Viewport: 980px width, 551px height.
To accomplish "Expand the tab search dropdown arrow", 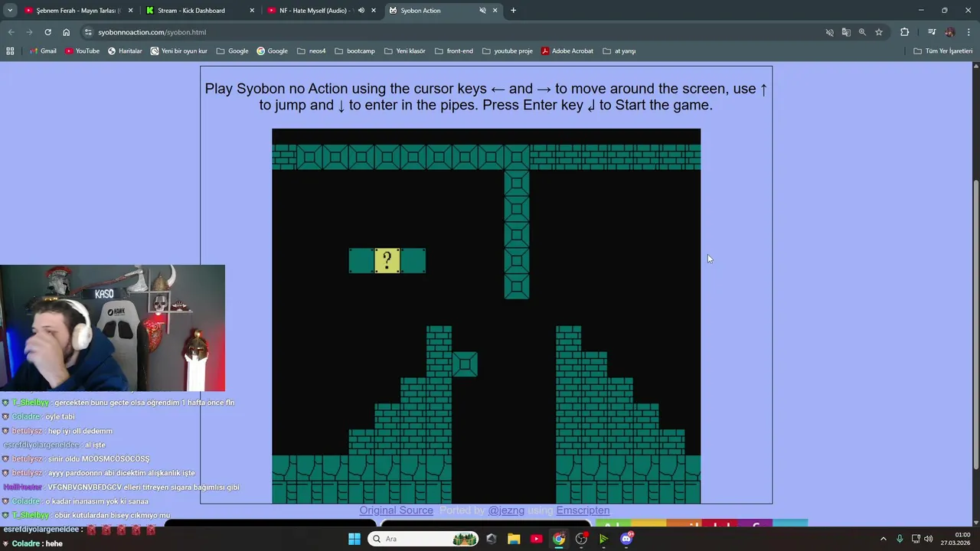I will pyautogui.click(x=10, y=11).
